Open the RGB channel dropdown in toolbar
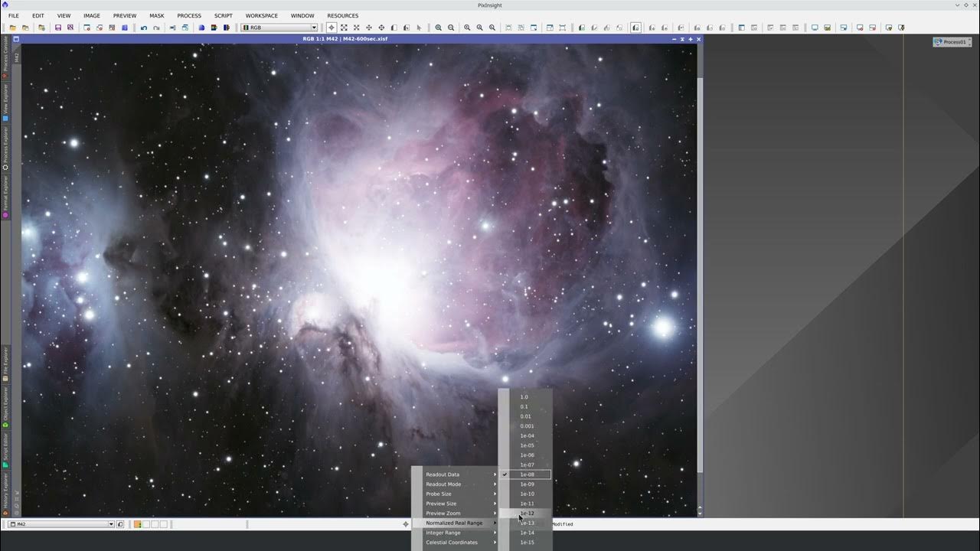Screen dimensions: 980x551 click(279, 28)
